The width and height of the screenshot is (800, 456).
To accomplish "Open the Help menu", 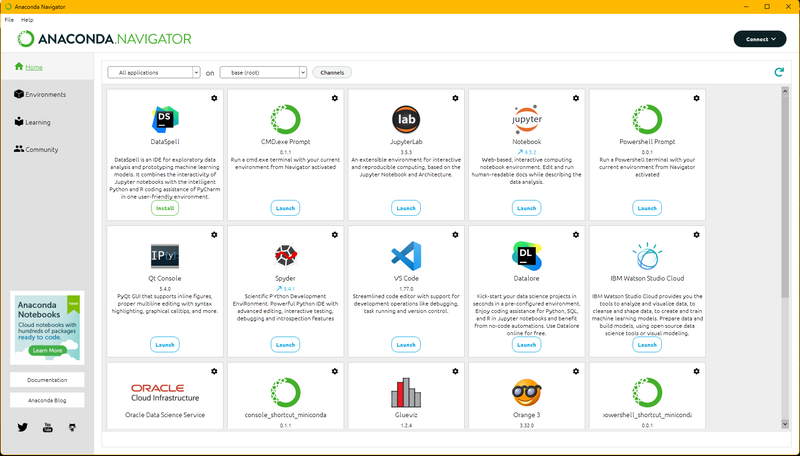I will 27,20.
